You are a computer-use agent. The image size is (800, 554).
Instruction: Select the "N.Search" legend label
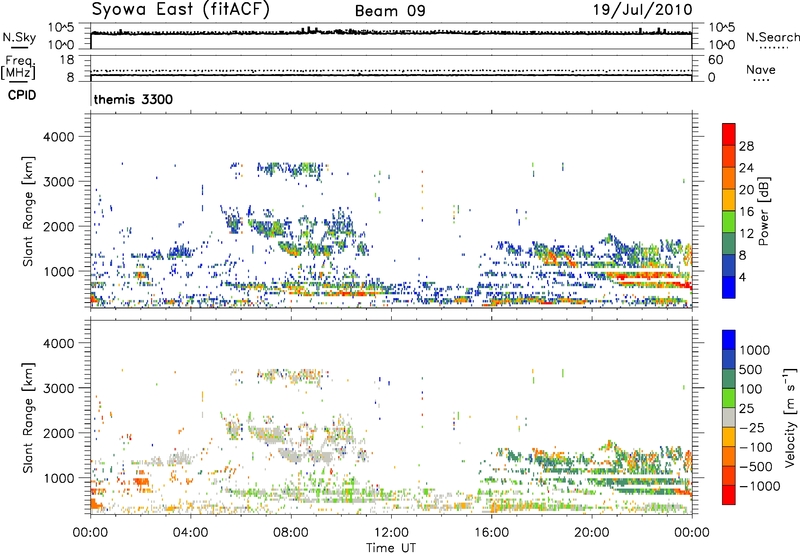click(772, 37)
